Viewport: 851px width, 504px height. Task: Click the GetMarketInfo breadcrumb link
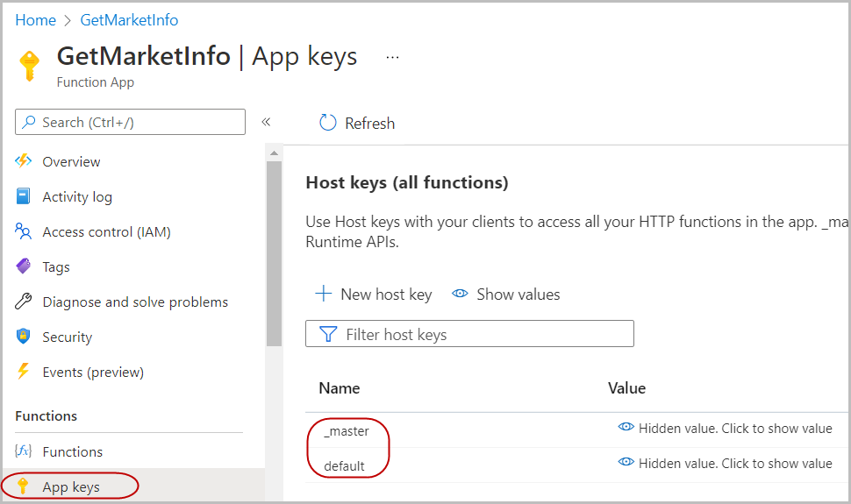pos(129,20)
